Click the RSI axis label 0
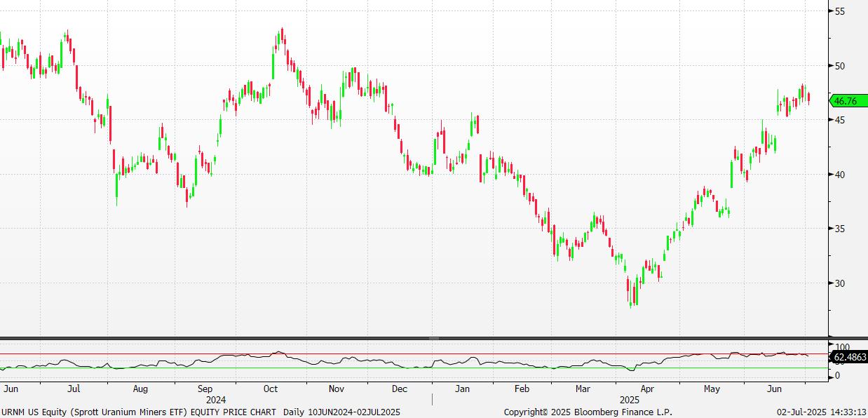The width and height of the screenshot is (868, 418). [836, 376]
